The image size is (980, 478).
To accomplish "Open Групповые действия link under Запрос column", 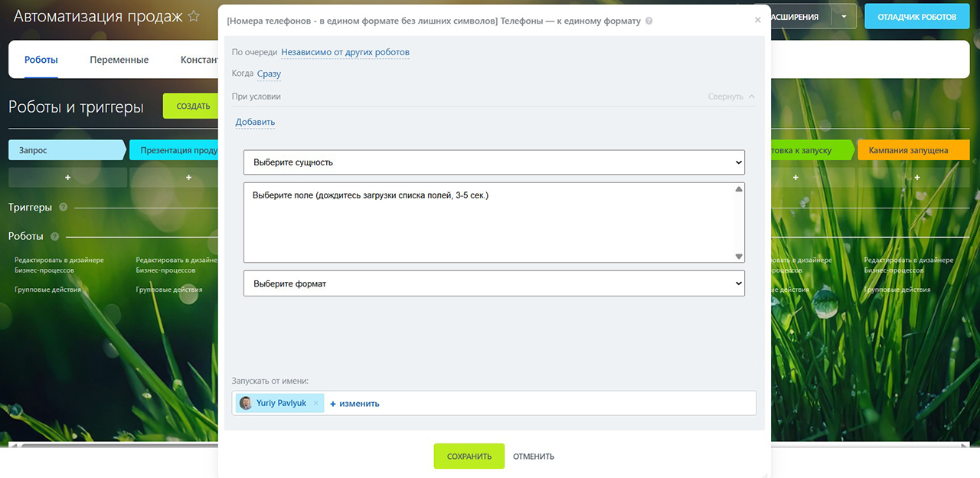I will tap(47, 290).
